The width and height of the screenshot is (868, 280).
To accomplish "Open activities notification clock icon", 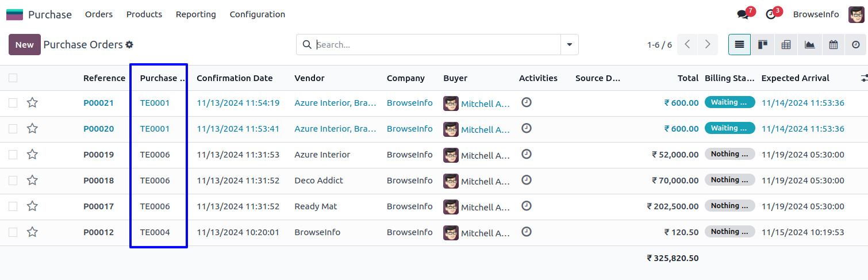I will (771, 14).
